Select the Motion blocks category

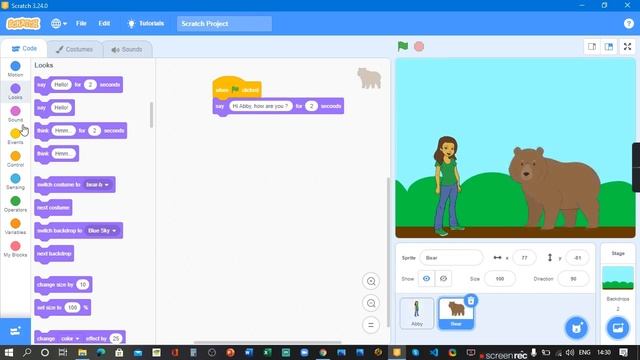point(16,69)
